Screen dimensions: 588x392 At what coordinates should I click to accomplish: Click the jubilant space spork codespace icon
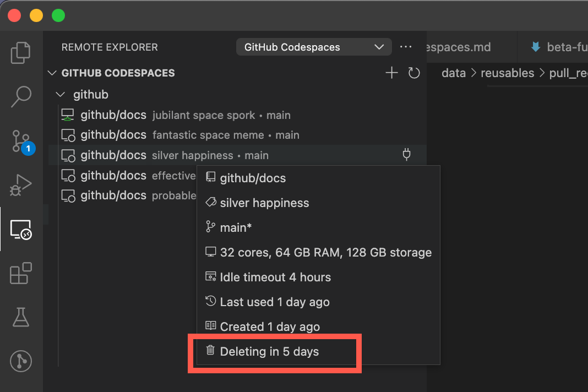coord(68,115)
